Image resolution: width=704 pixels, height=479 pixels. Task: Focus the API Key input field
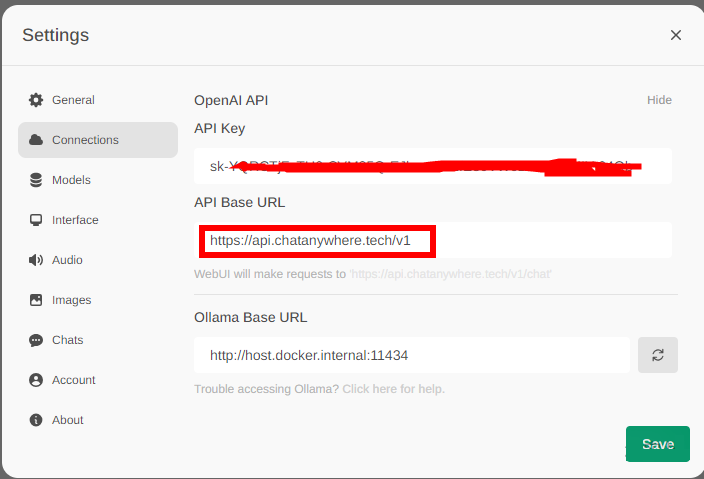433,166
